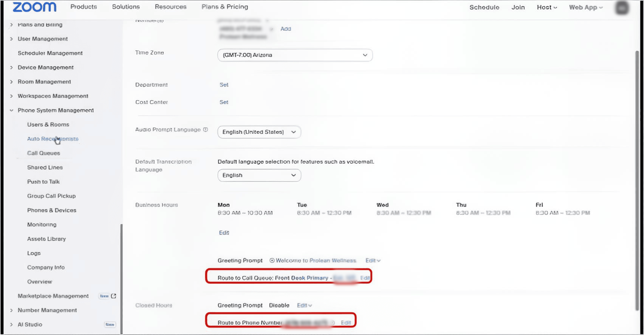644x335 pixels.
Task: Open the Products menu
Action: pos(84,7)
